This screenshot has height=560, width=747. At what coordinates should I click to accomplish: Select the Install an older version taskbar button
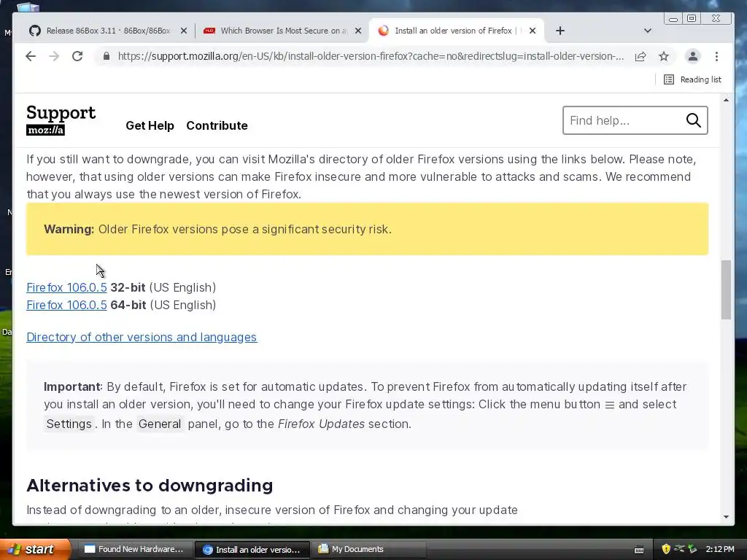[252, 550]
